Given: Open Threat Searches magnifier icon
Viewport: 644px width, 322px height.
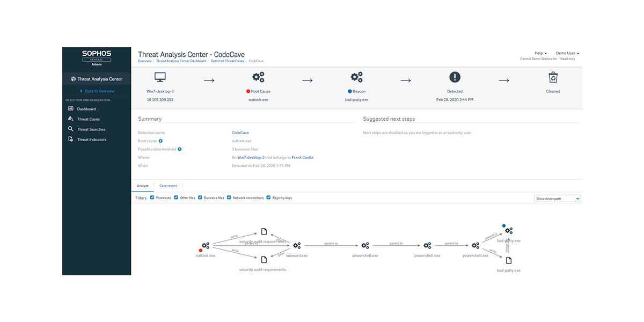Looking at the screenshot, I should (x=71, y=129).
